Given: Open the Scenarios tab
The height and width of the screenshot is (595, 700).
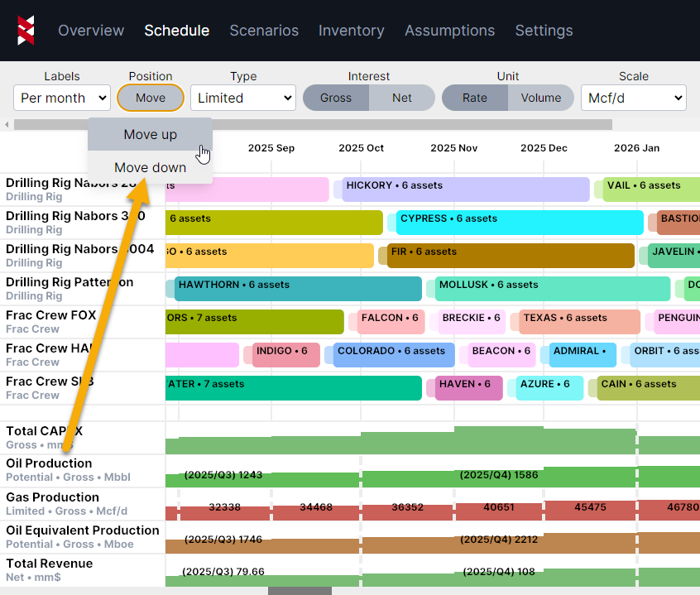Looking at the screenshot, I should pyautogui.click(x=264, y=31).
